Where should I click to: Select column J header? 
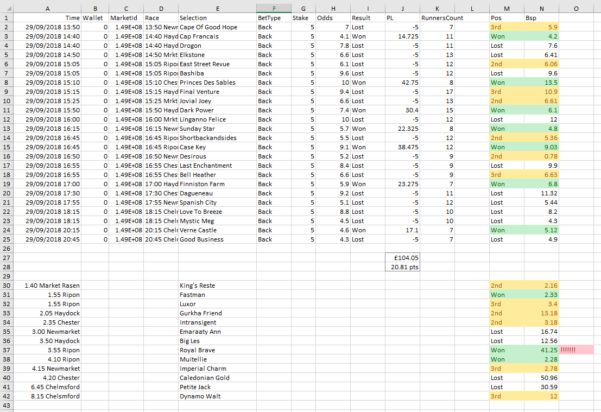click(402, 8)
